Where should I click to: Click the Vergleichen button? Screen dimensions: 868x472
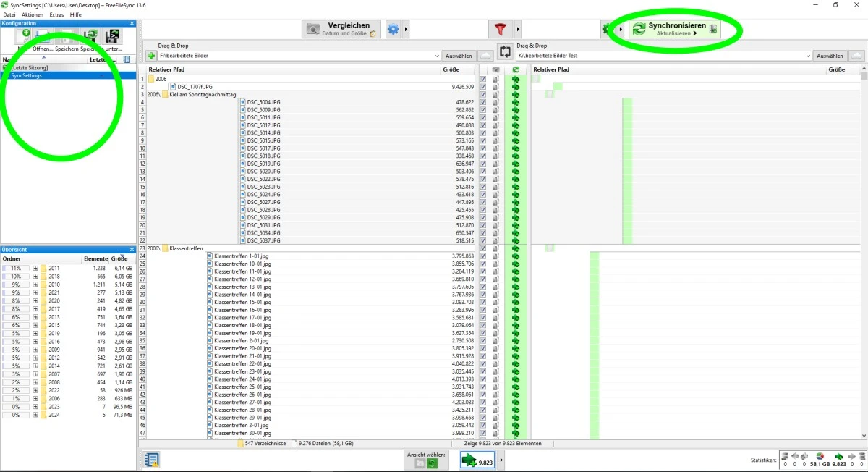(341, 29)
